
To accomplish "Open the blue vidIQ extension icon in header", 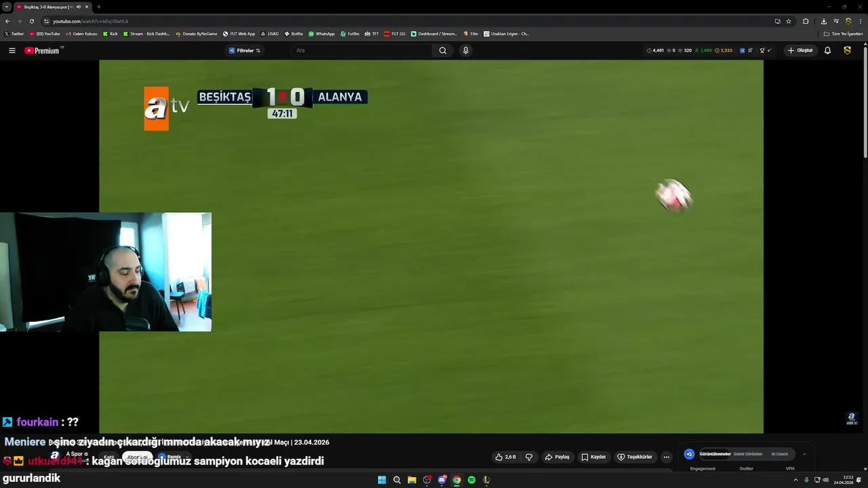I will (x=742, y=50).
